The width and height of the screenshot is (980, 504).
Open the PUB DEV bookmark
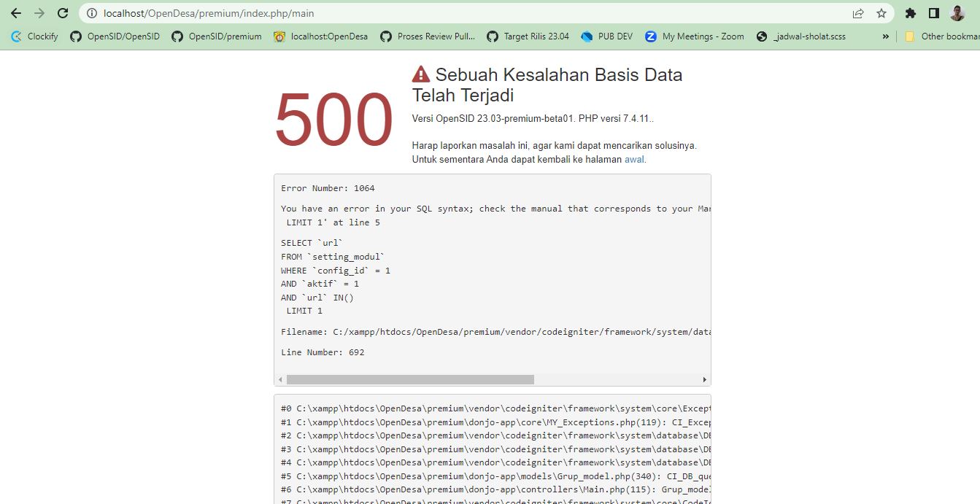pos(607,36)
